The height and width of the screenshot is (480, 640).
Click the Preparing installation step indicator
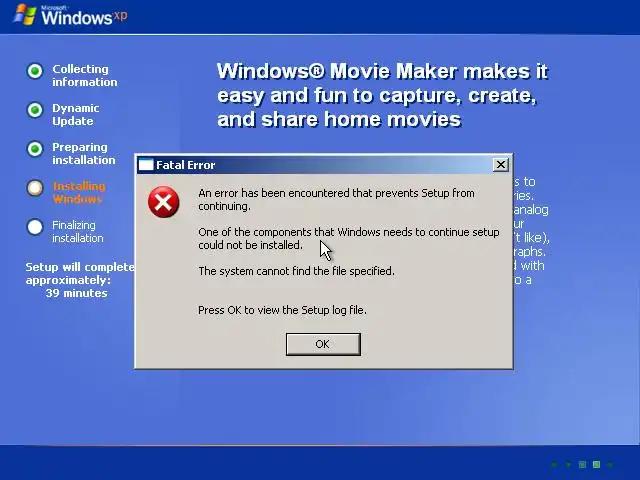pos(35,149)
